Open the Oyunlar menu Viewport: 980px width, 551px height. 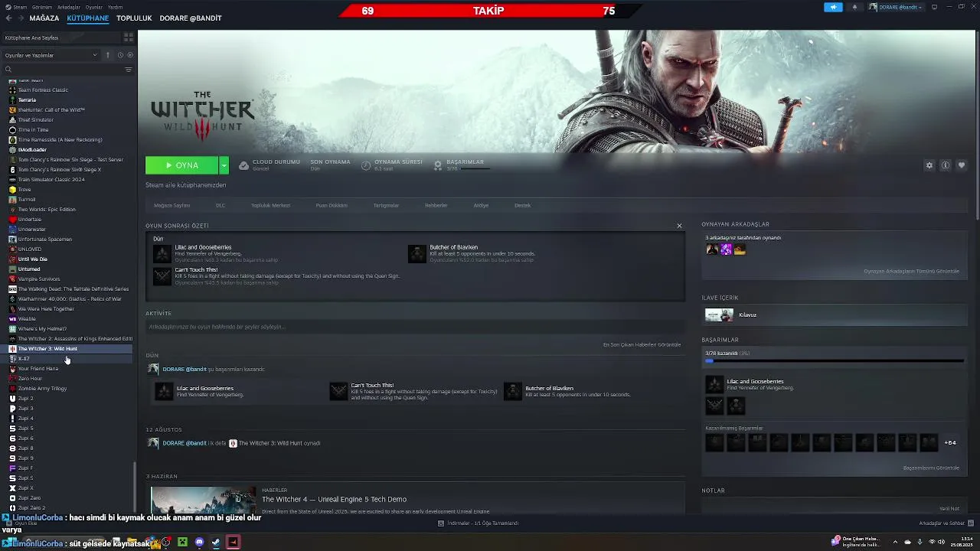point(93,7)
